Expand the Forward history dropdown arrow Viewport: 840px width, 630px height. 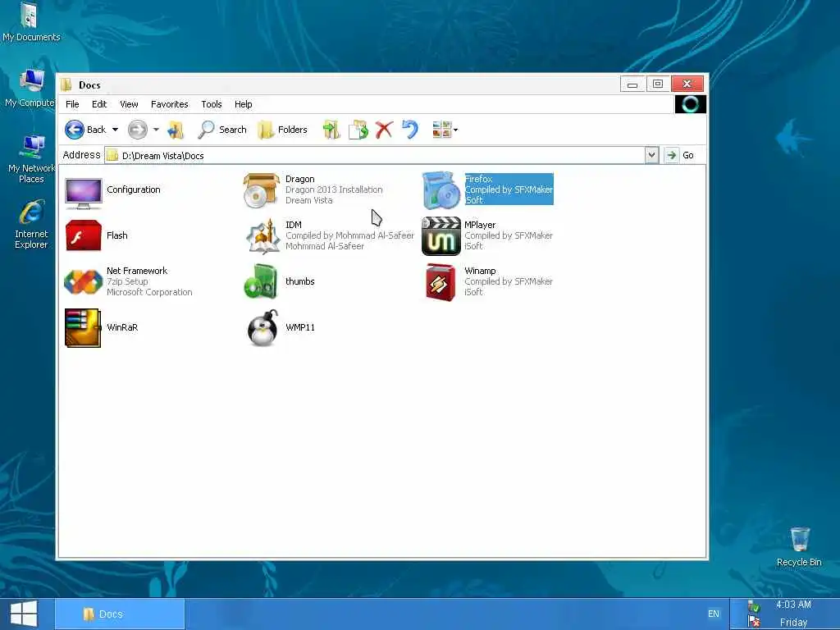156,130
